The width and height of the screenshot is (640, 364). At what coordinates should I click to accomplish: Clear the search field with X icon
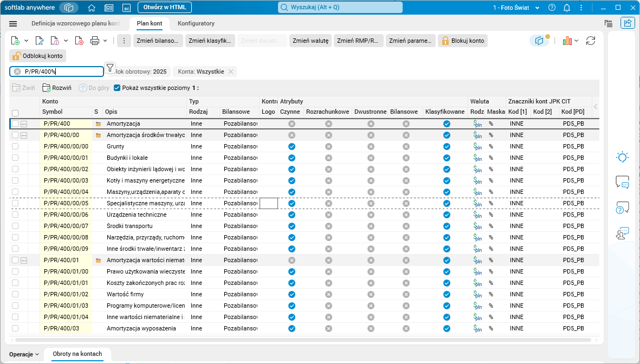[x=17, y=71]
